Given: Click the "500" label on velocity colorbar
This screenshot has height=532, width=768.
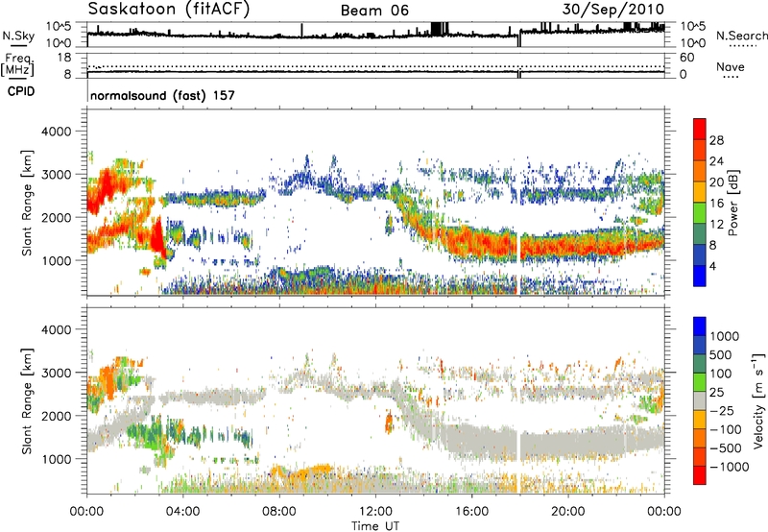Looking at the screenshot, I should click(721, 354).
